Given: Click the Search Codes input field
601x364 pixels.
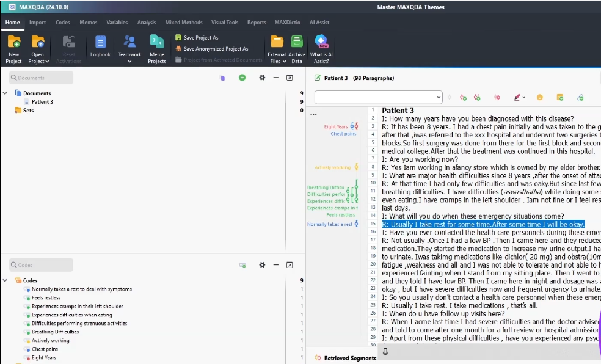Looking at the screenshot, I should point(42,265).
